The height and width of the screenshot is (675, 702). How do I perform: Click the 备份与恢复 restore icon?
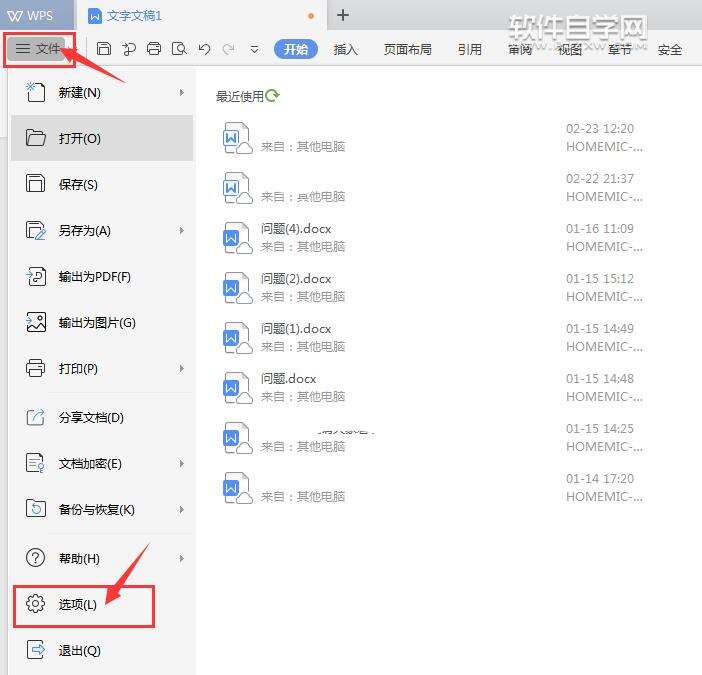35,508
